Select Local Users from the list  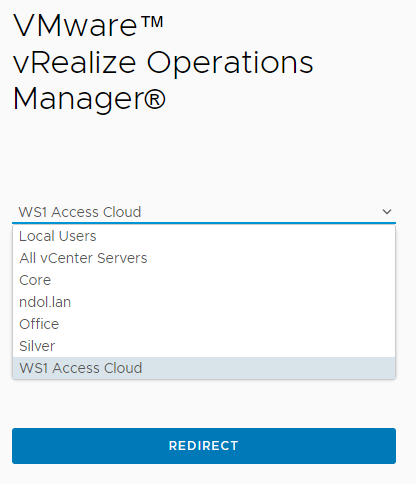tap(204, 236)
